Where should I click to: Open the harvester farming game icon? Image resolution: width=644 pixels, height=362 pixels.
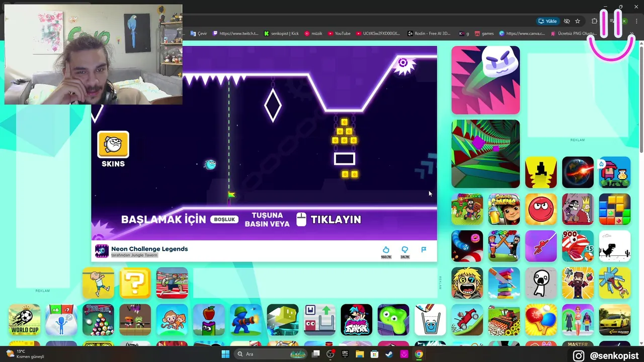504,320
